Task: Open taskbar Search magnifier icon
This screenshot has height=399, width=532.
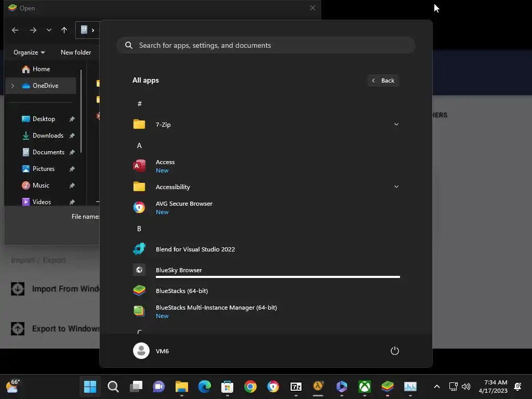Action: [x=113, y=387]
